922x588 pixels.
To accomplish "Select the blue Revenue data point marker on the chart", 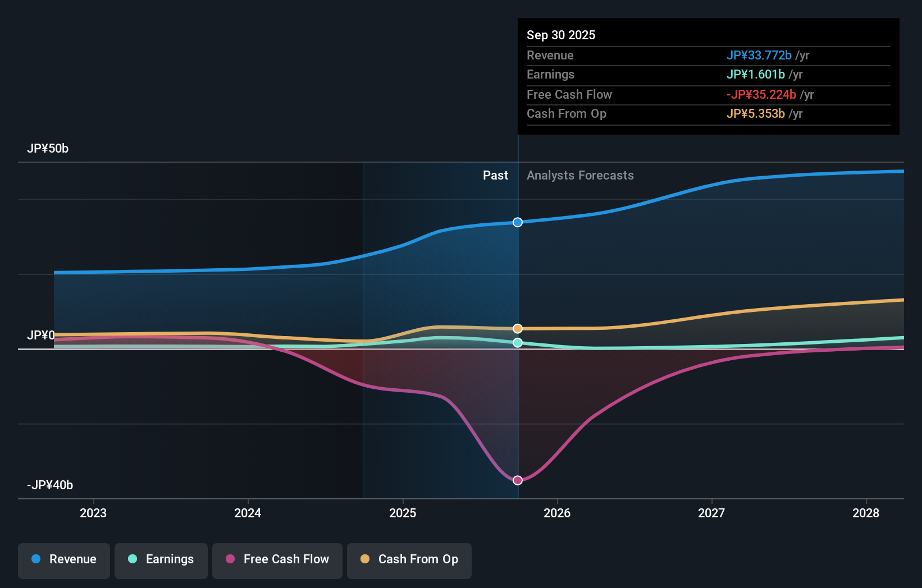I will coord(517,222).
